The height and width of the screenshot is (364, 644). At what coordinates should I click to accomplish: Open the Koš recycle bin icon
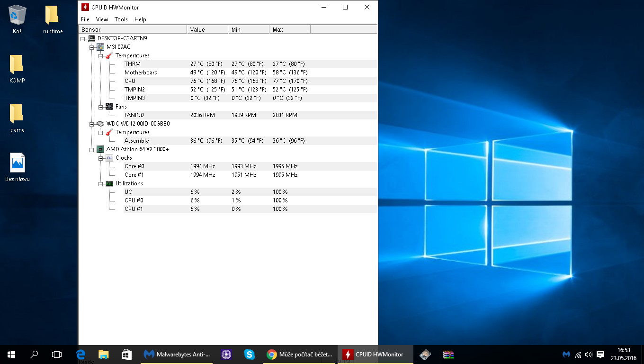coord(18,16)
